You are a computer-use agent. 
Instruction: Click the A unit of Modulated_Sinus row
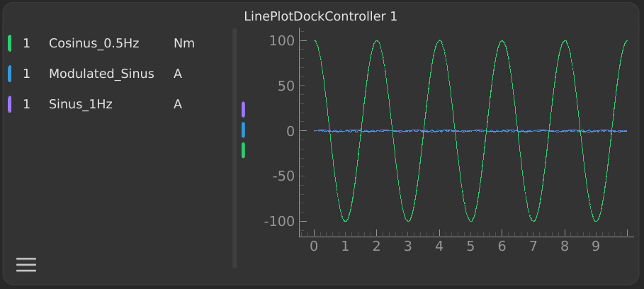click(178, 74)
